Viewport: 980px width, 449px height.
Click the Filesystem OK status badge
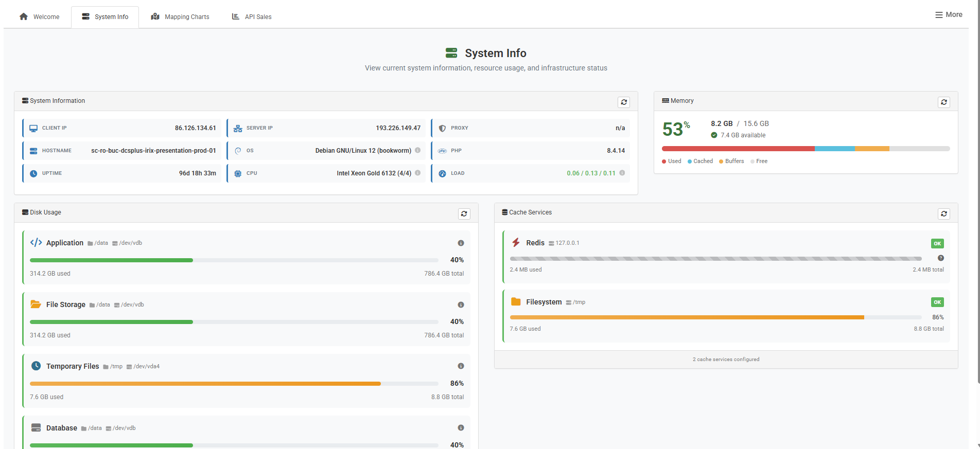pyautogui.click(x=937, y=302)
